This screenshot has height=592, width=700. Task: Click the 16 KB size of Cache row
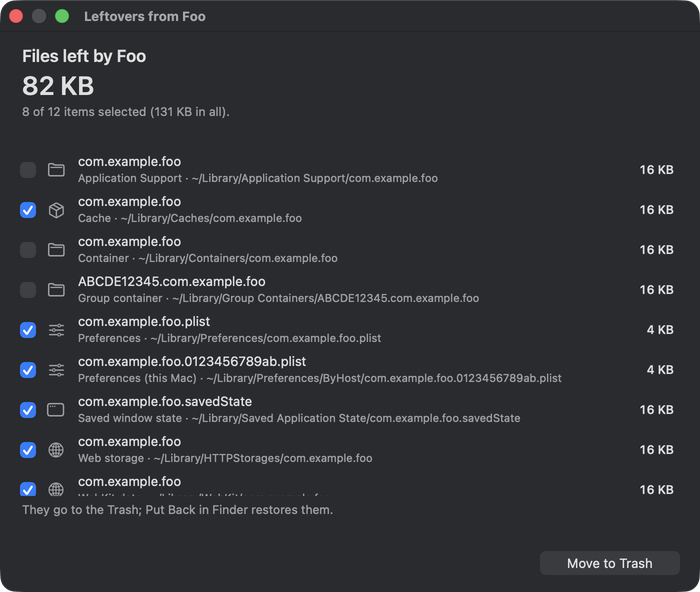coord(657,210)
